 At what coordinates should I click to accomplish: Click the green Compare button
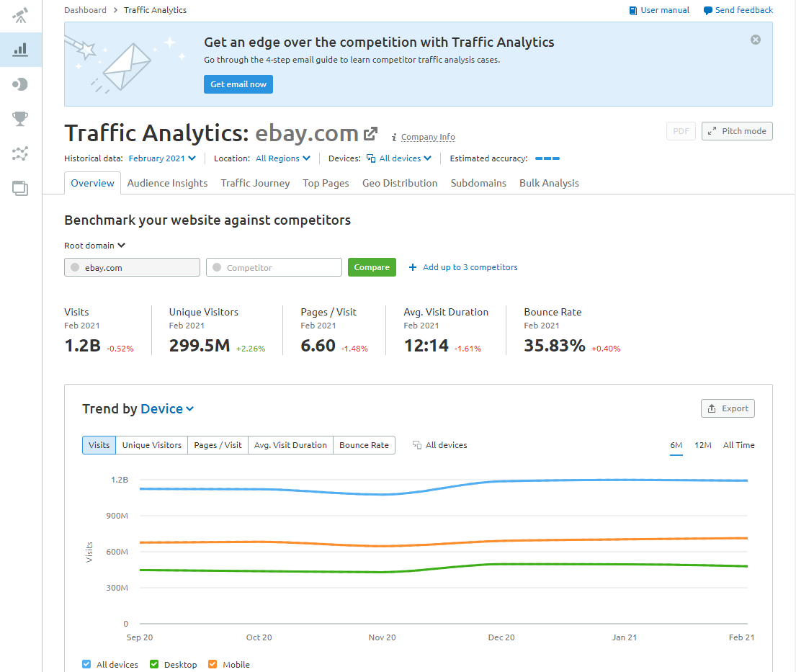pyautogui.click(x=372, y=267)
